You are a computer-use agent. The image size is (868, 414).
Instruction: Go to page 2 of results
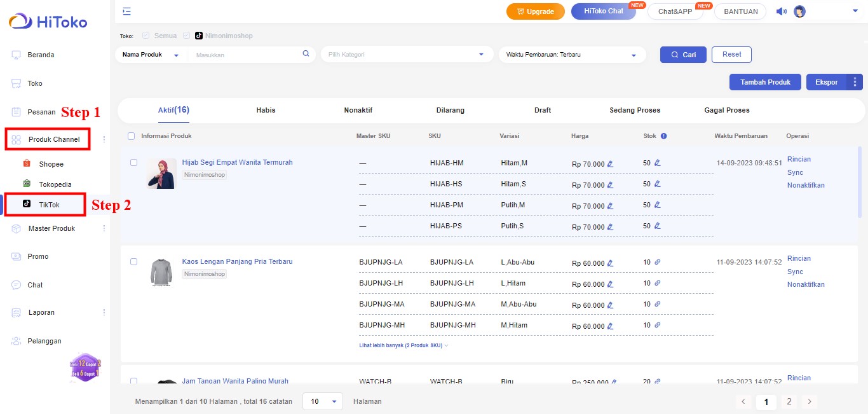click(x=789, y=402)
